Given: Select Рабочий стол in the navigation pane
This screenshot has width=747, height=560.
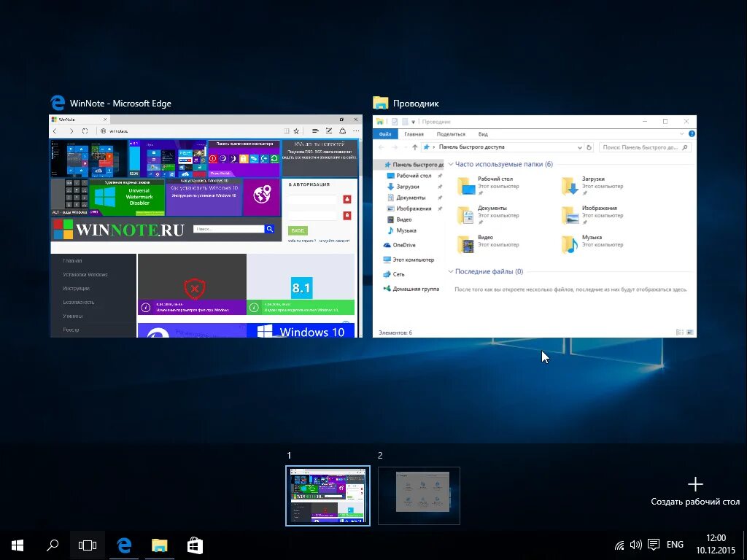Looking at the screenshot, I should [x=413, y=176].
